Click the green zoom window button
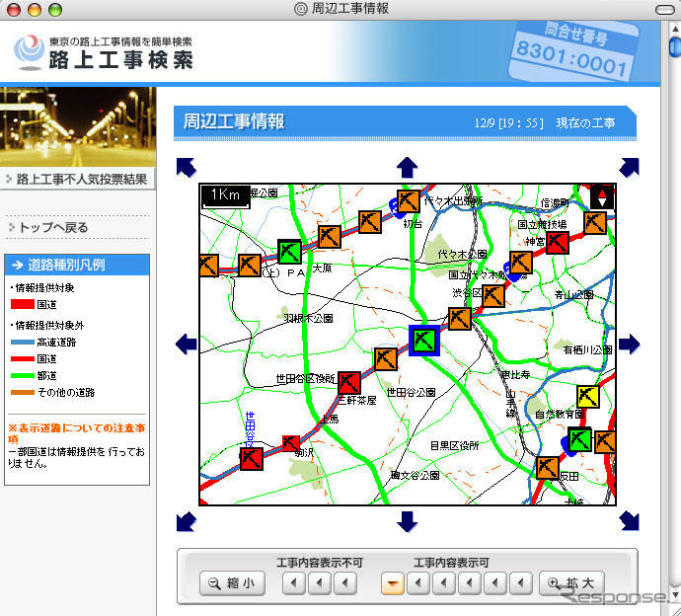681x616 pixels. [55, 10]
